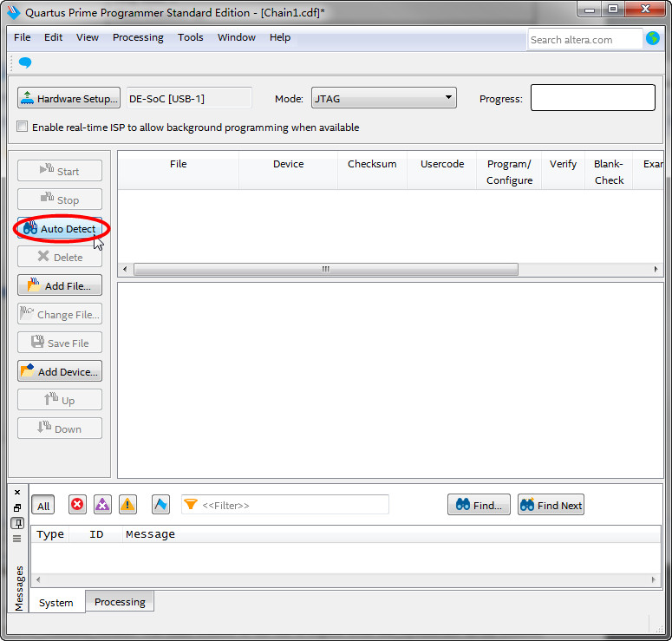Click the orange funnel filter icon
The width and height of the screenshot is (672, 641).
tap(191, 504)
